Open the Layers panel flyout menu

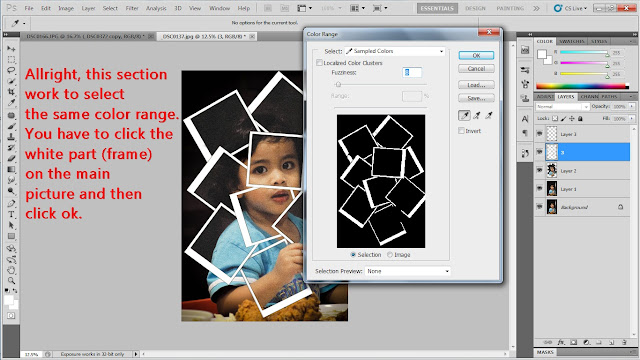coord(631,97)
